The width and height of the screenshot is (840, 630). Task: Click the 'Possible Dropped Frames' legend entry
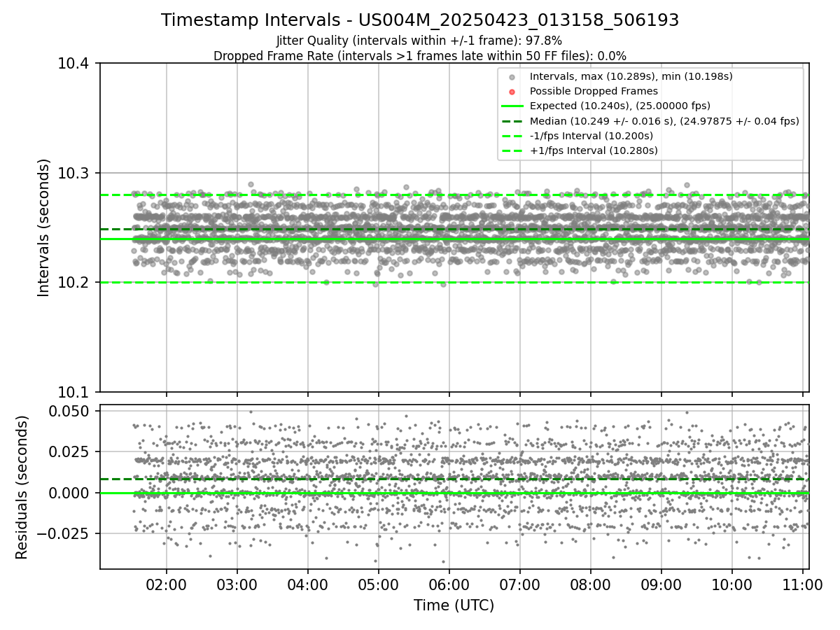(x=594, y=91)
